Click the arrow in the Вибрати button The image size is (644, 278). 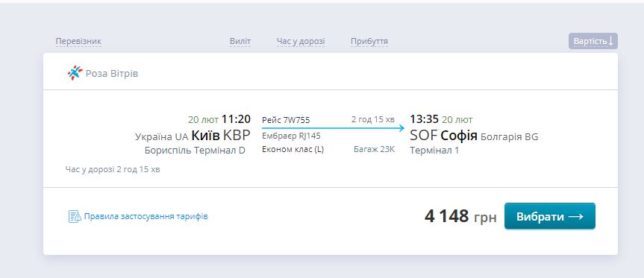(x=576, y=216)
